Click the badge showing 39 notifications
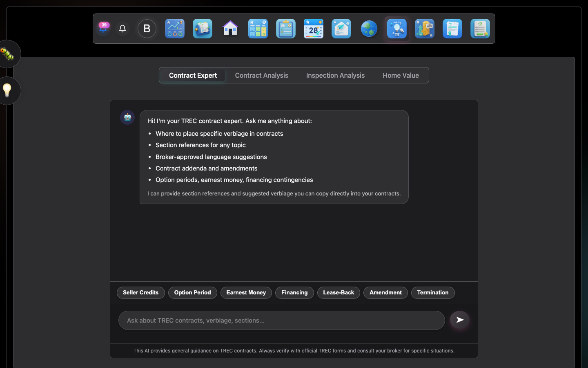The image size is (588, 368). coord(103,25)
